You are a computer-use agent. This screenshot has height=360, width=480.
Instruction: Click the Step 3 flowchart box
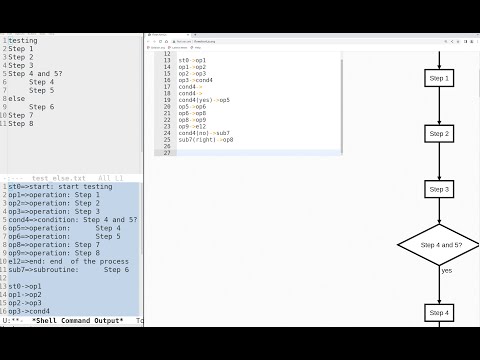tap(439, 189)
